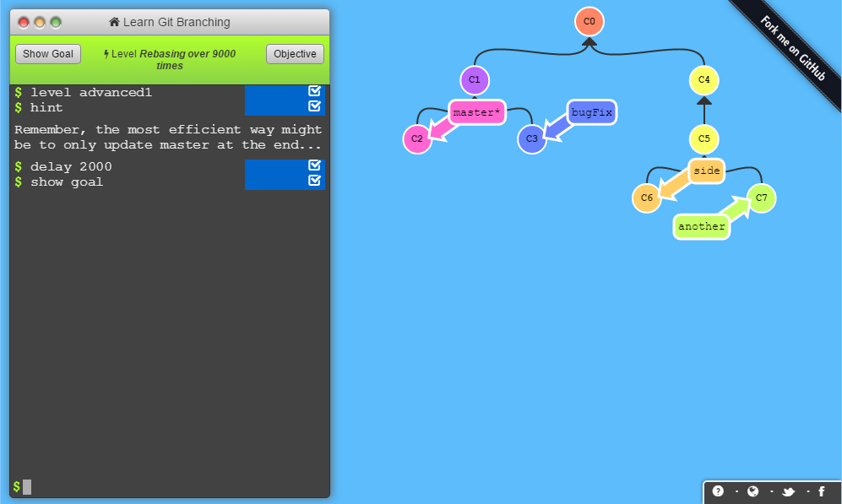The image size is (842, 504).
Task: Click the red close window button
Action: pos(24,22)
